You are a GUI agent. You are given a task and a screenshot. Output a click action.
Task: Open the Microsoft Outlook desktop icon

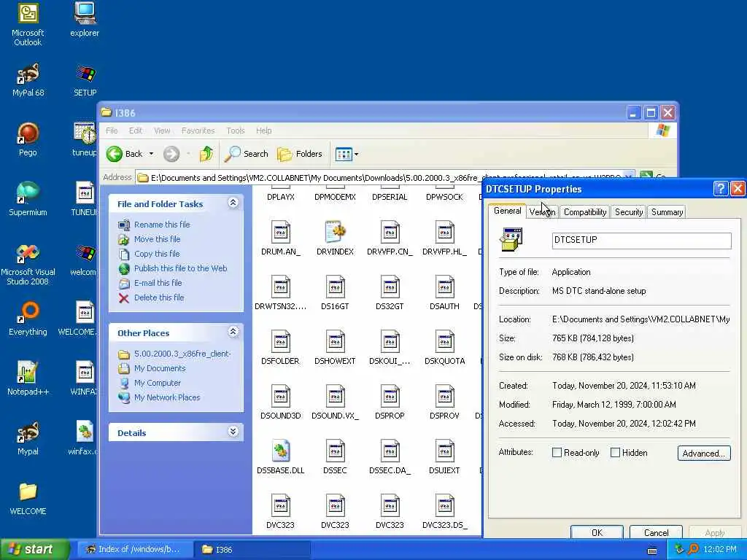point(28,24)
